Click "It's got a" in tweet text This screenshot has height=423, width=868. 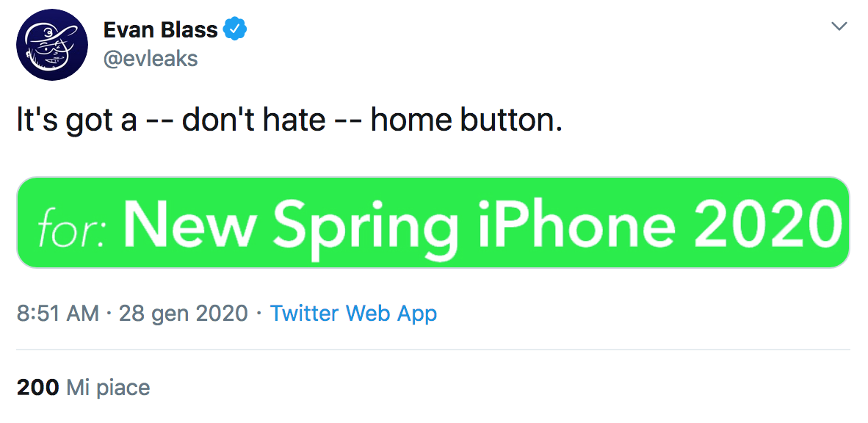(76, 120)
